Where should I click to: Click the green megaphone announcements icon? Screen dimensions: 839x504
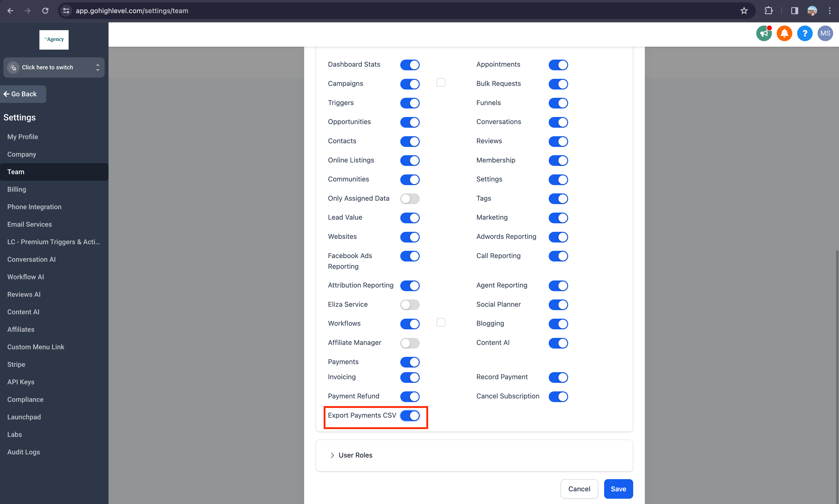pyautogui.click(x=764, y=33)
